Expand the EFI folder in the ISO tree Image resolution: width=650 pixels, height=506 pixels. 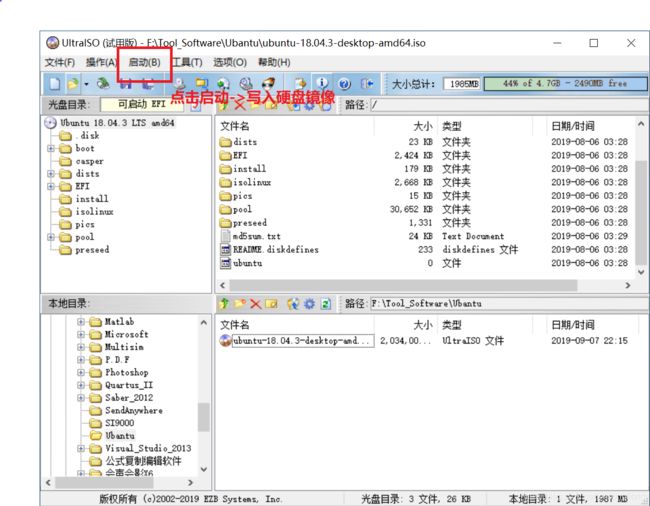click(51, 186)
